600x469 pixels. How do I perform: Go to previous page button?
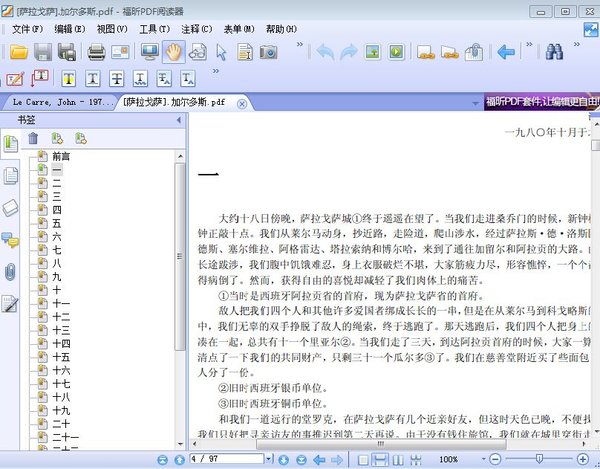pyautogui.click(x=179, y=459)
